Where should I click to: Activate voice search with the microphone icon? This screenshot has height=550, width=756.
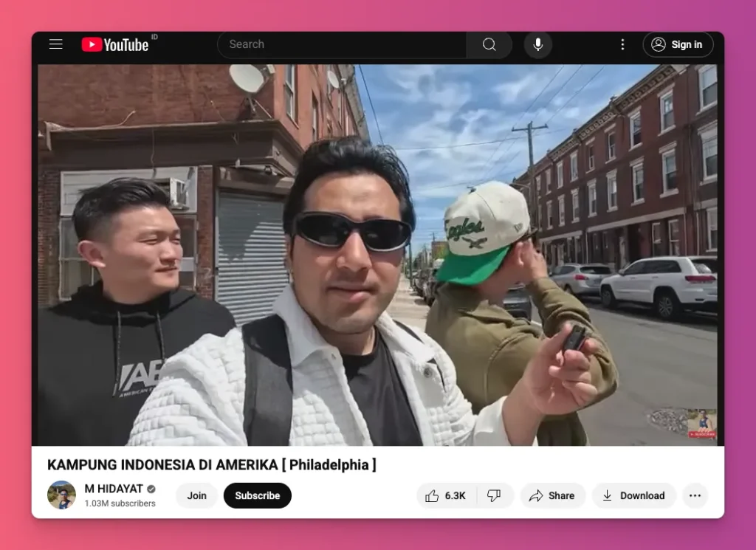coord(537,44)
